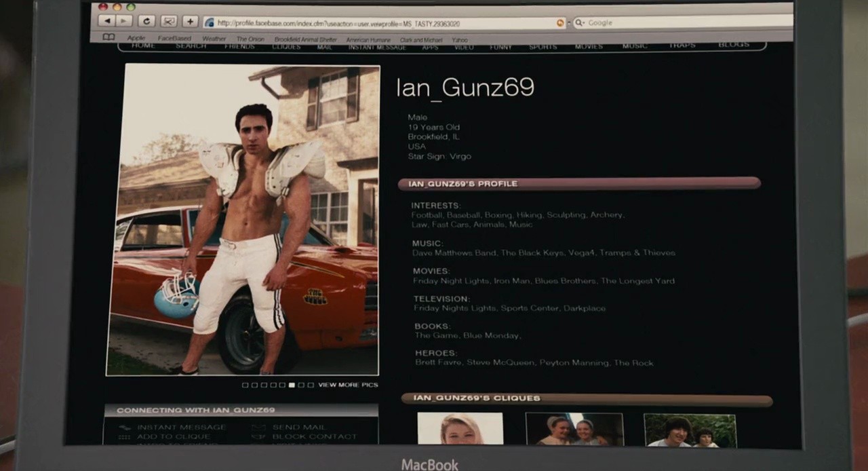Screen dimensions: 868x471
Task: Select the seventh photo pager square
Action: 301,385
